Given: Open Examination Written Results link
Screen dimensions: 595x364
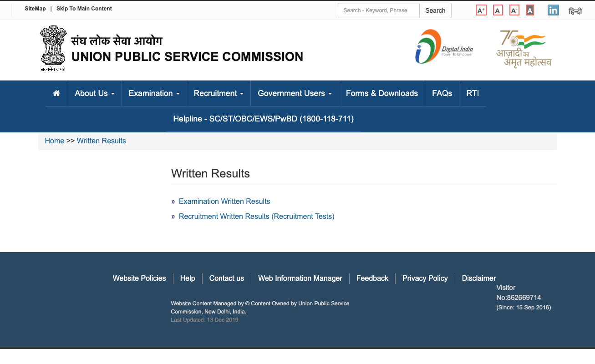Looking at the screenshot, I should click(x=224, y=201).
